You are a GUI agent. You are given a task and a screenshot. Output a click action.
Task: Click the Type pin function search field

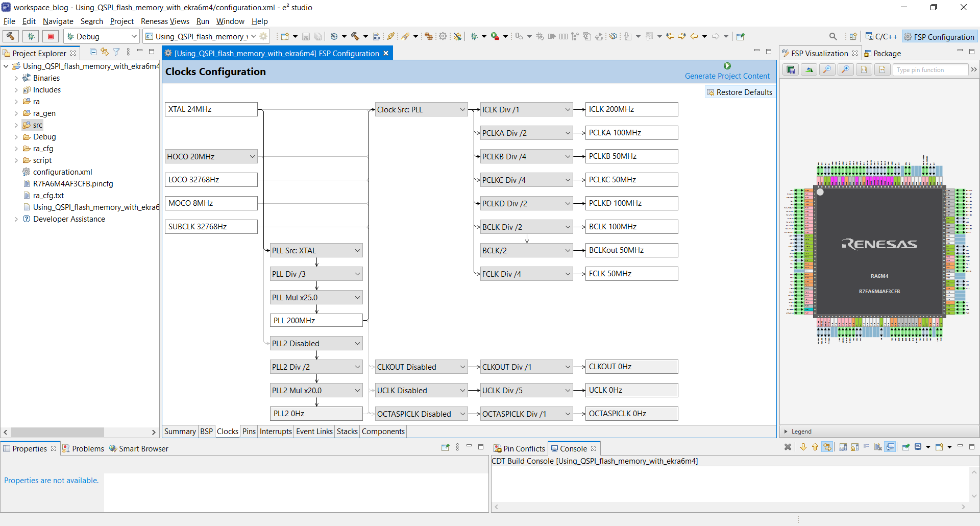(930, 69)
